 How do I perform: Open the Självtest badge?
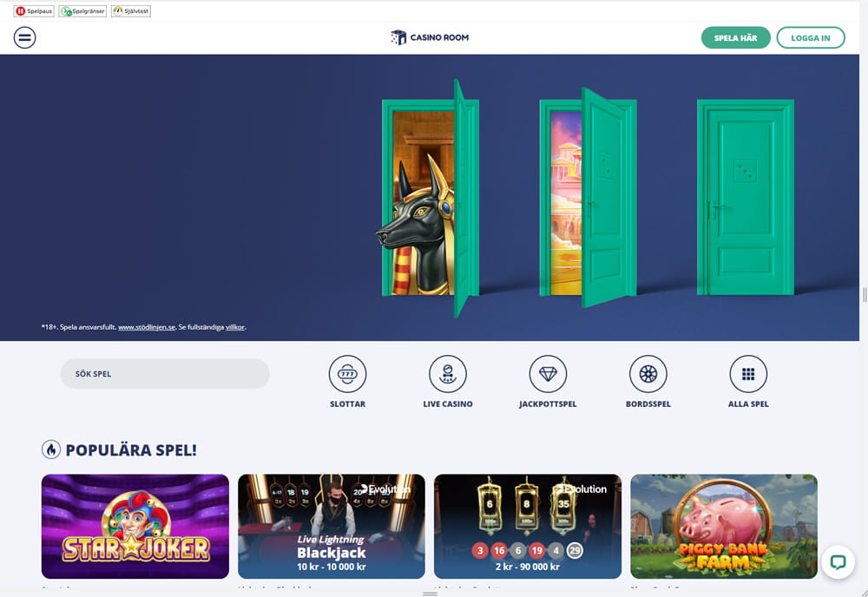(x=131, y=11)
